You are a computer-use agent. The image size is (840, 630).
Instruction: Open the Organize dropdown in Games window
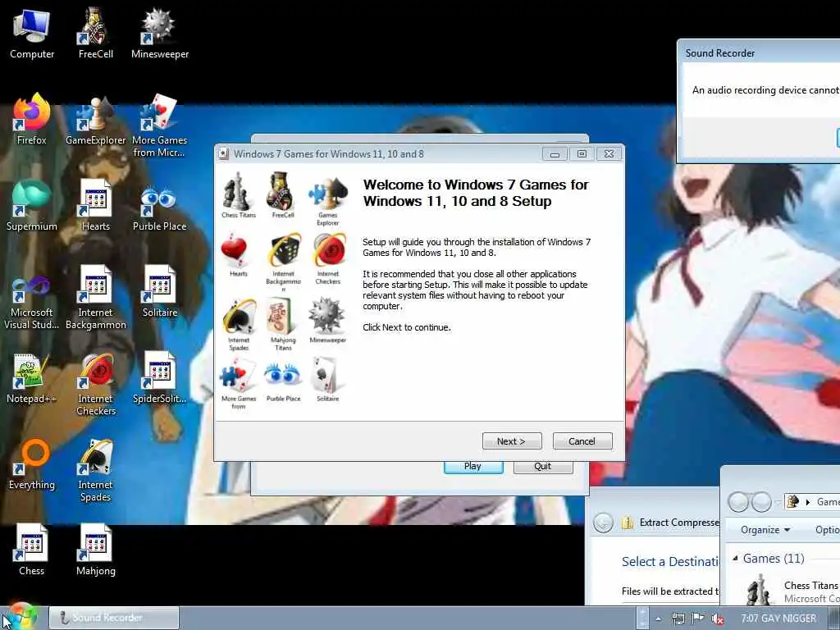(x=765, y=530)
